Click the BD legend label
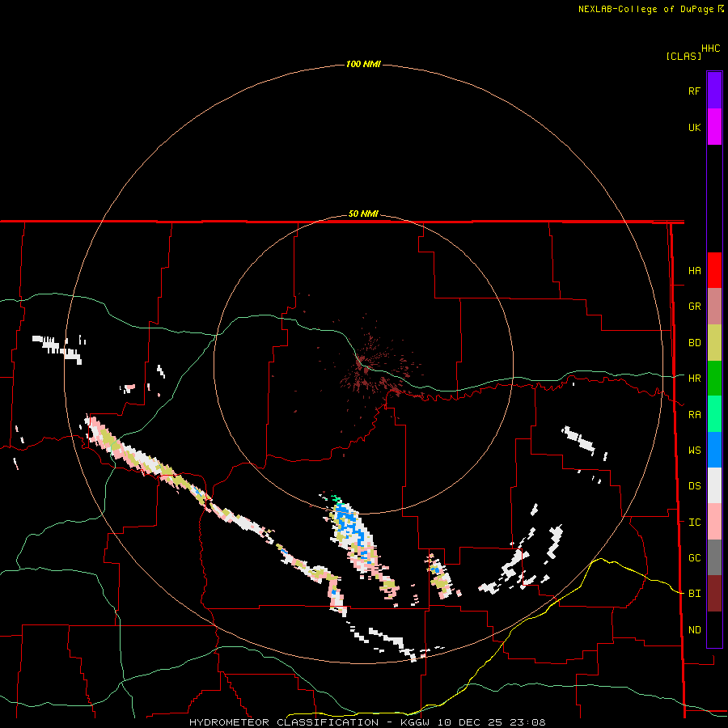 click(694, 343)
